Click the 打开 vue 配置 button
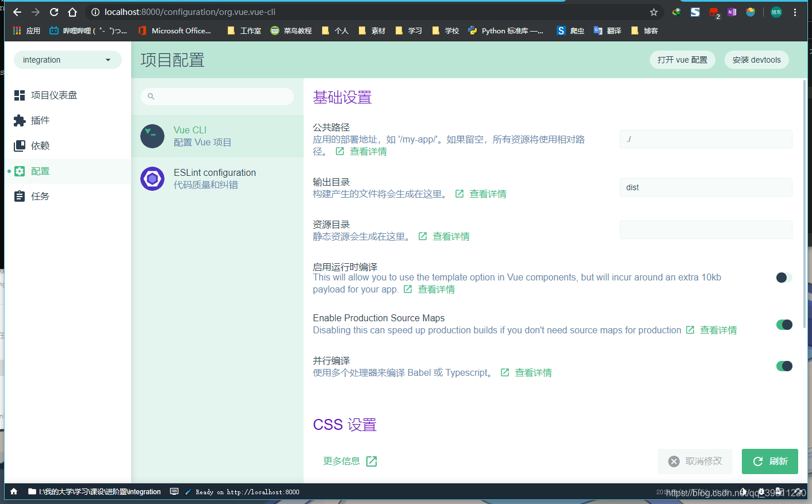The image size is (812, 504). [x=683, y=60]
